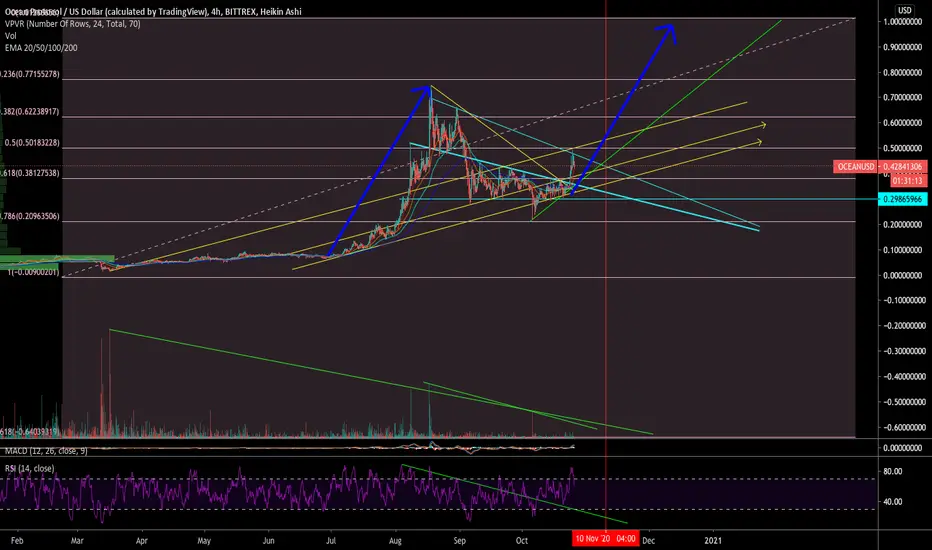
Task: Click Dec on the time axis
Action: [x=648, y=541]
